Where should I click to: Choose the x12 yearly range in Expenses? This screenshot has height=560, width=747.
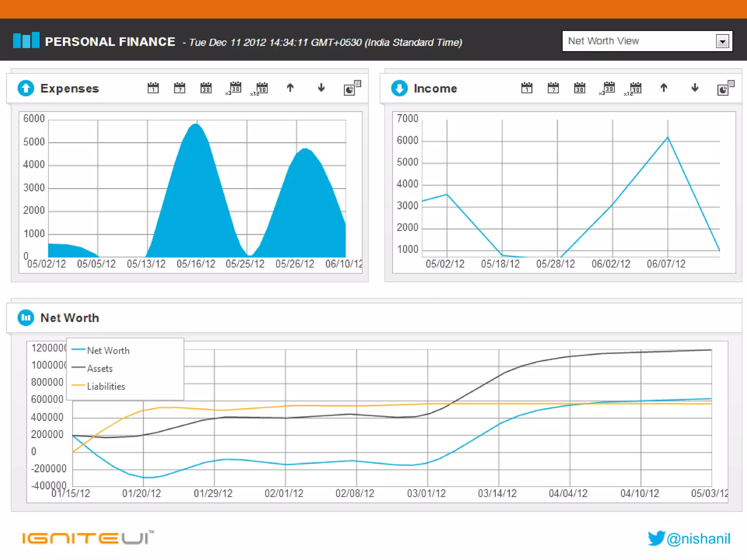pos(260,89)
